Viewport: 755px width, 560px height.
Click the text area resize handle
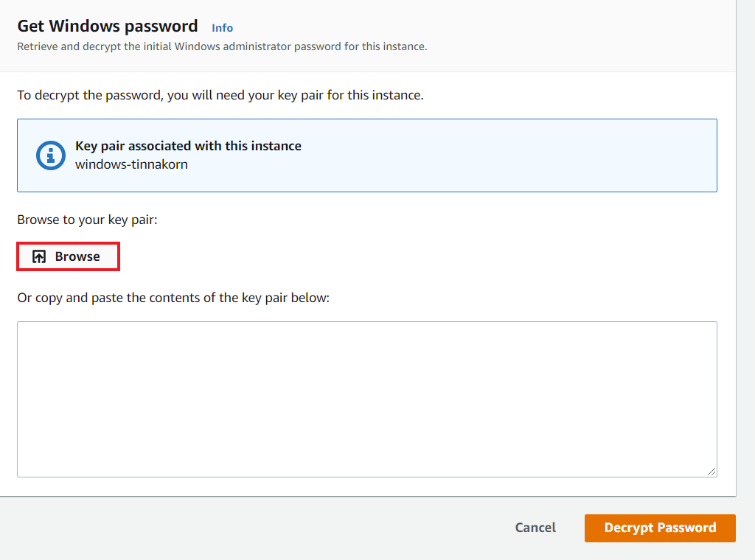[x=712, y=472]
